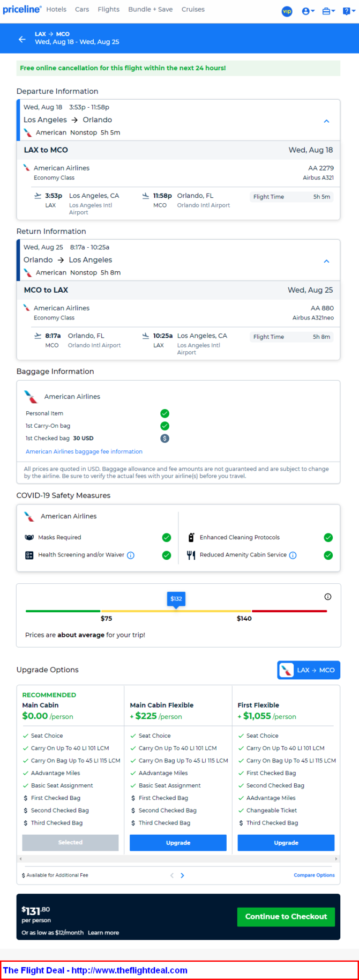Click the 1st Checked bag dollar icon
Screen dimensions: 359x980
point(165,439)
